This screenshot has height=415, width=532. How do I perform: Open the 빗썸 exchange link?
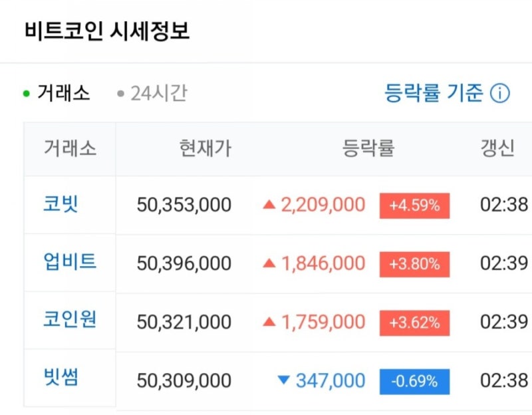click(61, 378)
